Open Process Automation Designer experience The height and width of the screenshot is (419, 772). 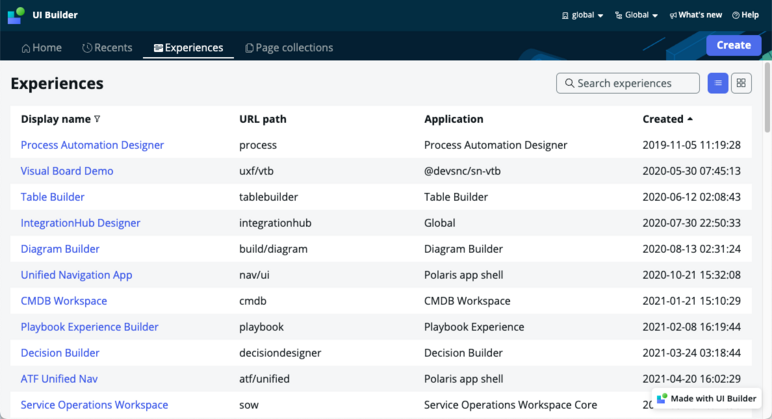click(x=92, y=145)
